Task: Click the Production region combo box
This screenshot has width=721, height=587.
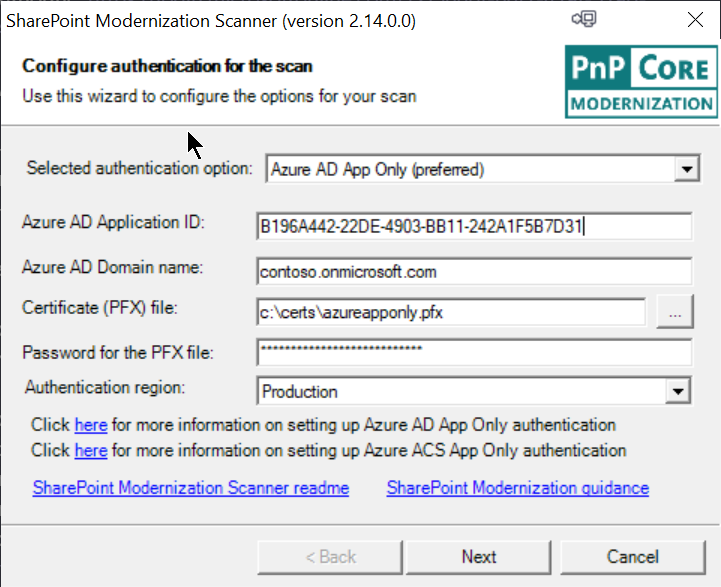Action: (474, 391)
